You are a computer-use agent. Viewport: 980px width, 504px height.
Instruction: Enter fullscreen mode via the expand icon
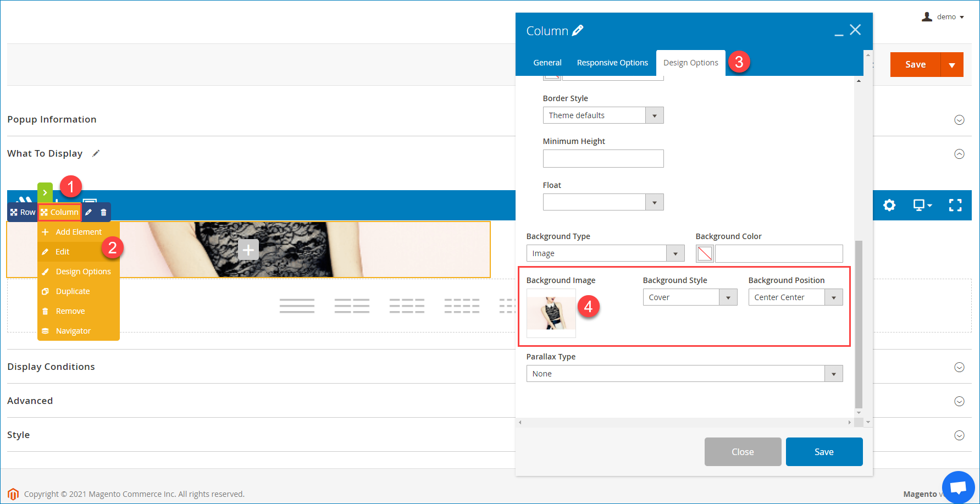click(955, 205)
